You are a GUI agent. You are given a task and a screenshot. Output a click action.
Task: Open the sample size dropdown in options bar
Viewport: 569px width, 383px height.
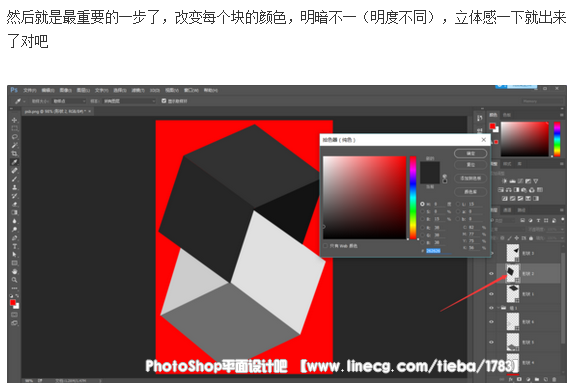[69, 101]
